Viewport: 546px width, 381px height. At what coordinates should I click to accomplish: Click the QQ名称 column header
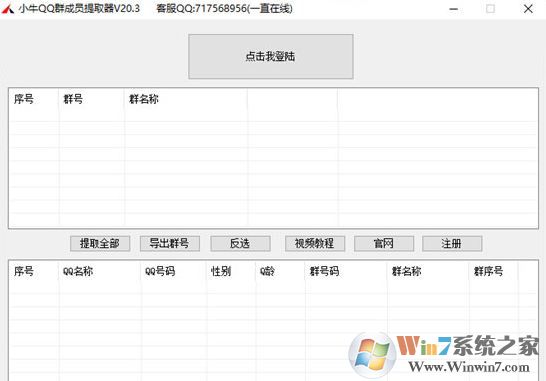coord(100,271)
